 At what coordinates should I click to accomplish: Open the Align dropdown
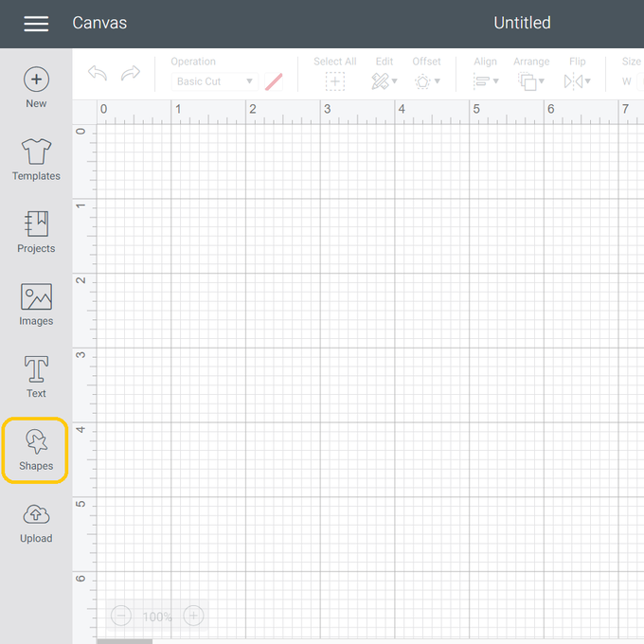tap(486, 81)
